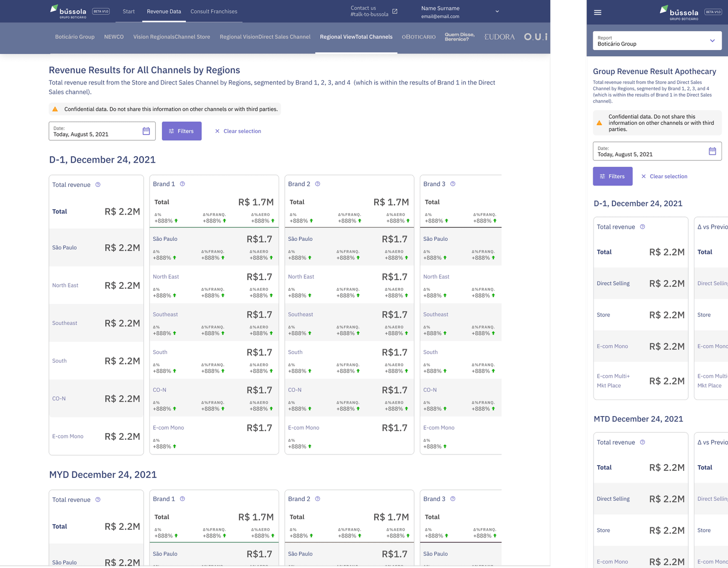Viewport: 728px width, 568px height.
Task: Click the help icon beside desktop D-1 Total revenue
Action: point(98,184)
